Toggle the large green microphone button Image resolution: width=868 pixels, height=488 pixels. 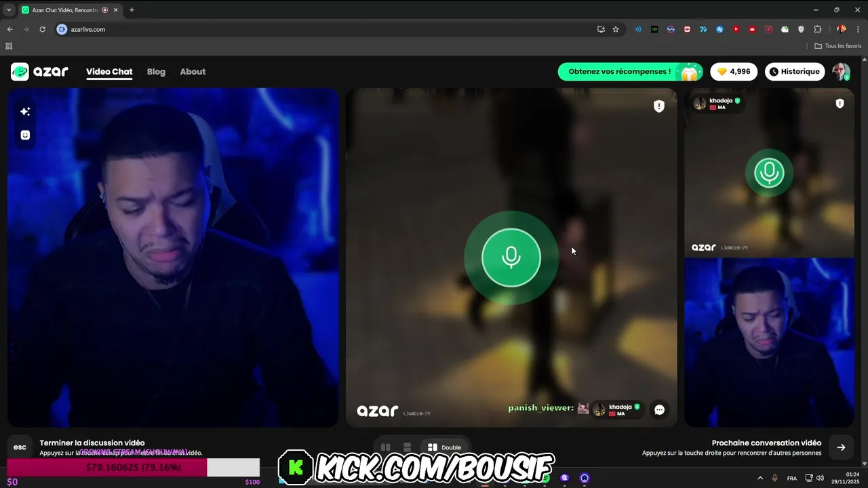click(x=511, y=258)
